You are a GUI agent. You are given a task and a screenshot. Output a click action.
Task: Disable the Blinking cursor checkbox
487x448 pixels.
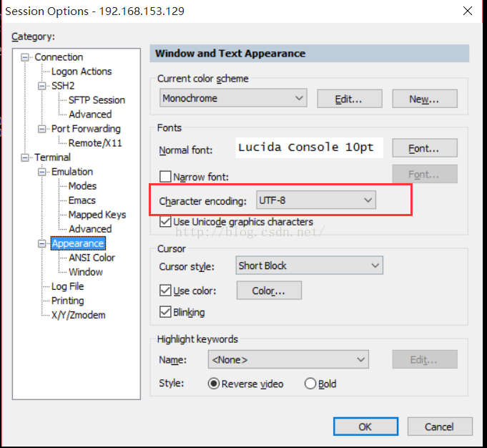pos(165,312)
